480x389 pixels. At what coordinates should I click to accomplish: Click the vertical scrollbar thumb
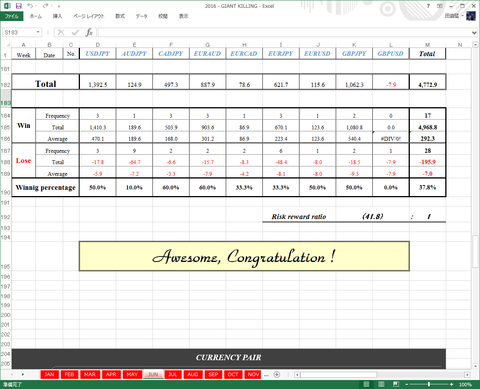pos(475,251)
